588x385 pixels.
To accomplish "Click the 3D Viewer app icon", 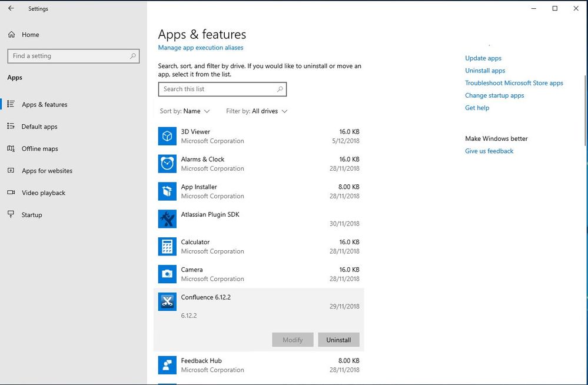I will 167,136.
